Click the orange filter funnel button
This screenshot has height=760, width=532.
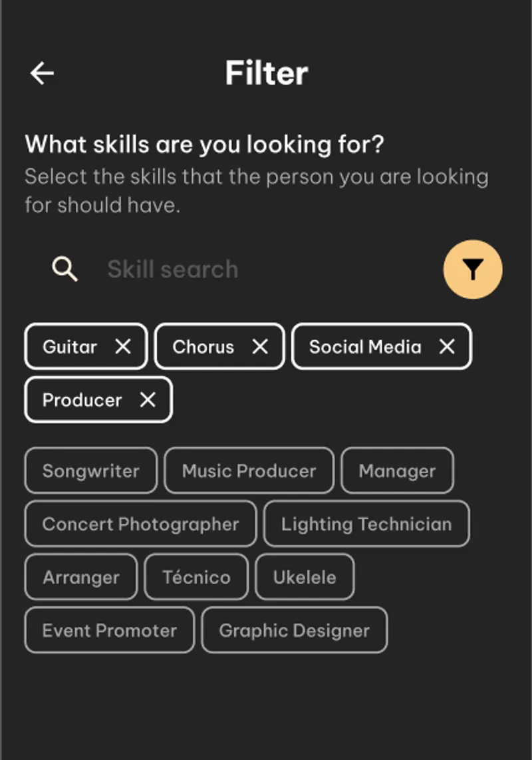tap(473, 270)
